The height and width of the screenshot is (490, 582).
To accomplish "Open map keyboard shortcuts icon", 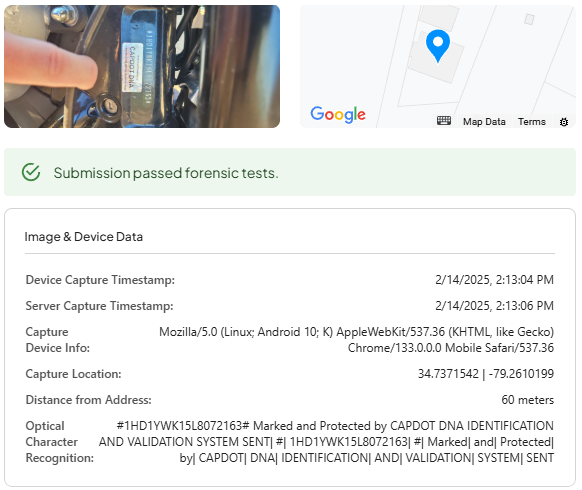I will 444,121.
